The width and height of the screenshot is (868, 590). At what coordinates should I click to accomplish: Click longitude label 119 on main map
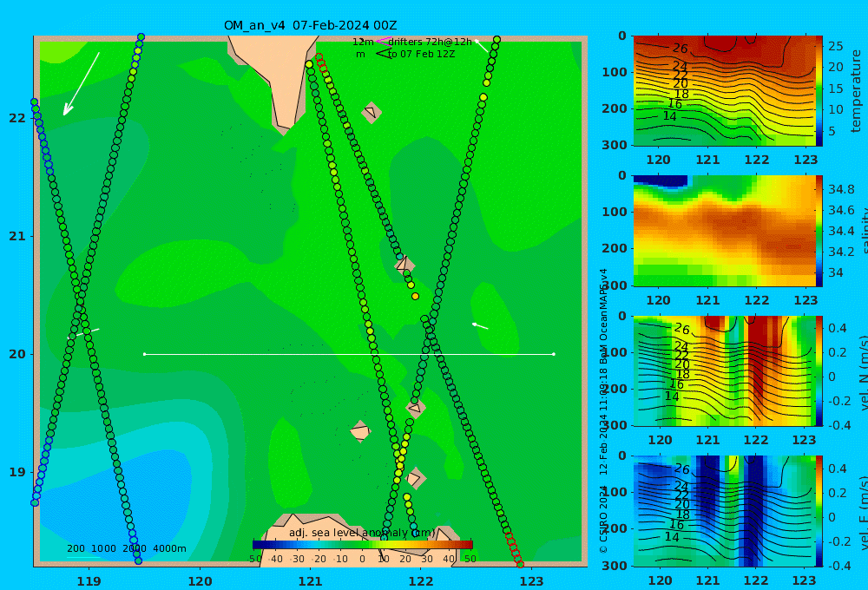[89, 581]
